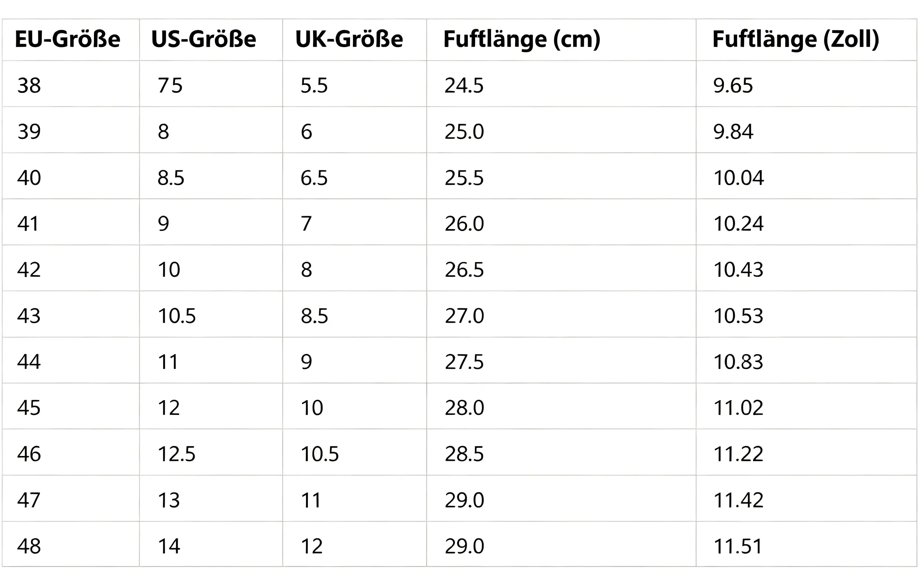Image resolution: width=924 pixels, height=580 pixels.
Task: Select the EU size 42 cell
Action: (x=71, y=268)
